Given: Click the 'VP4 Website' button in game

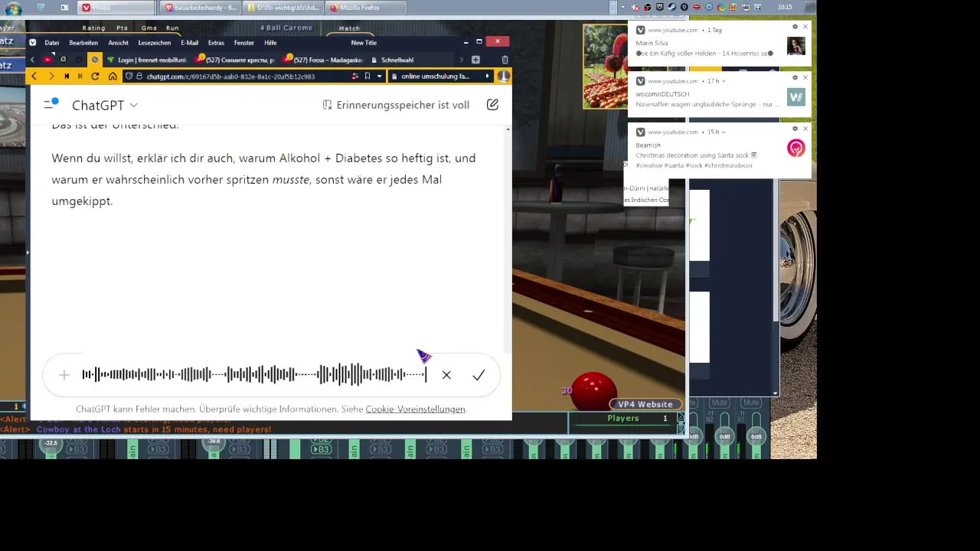Looking at the screenshot, I should click(645, 404).
